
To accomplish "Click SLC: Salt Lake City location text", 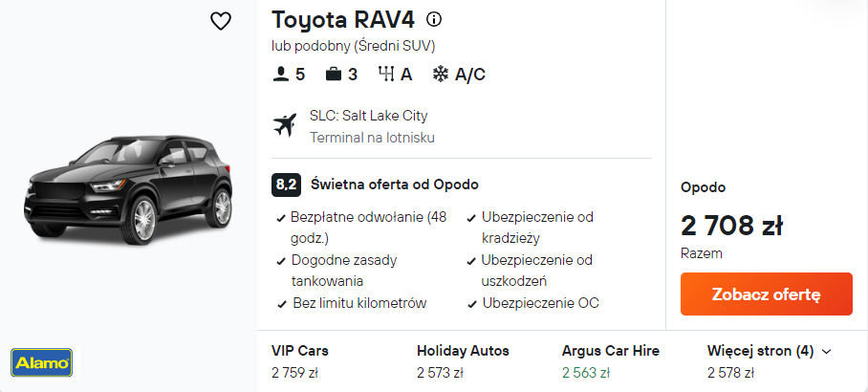I will tap(368, 116).
